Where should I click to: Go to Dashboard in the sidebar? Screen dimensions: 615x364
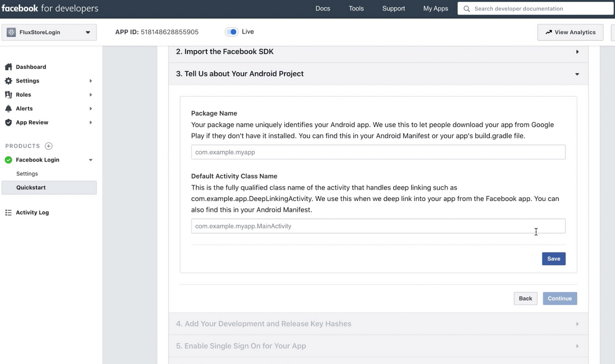(31, 67)
